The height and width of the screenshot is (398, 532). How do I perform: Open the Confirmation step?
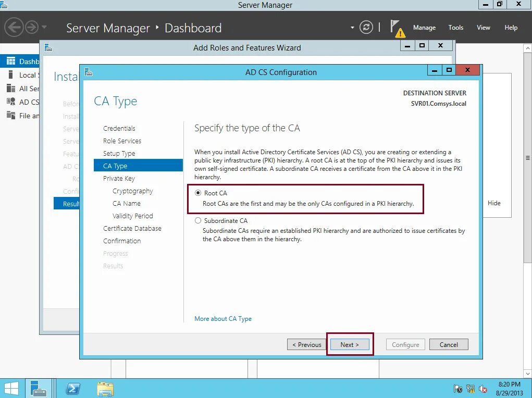(122, 241)
